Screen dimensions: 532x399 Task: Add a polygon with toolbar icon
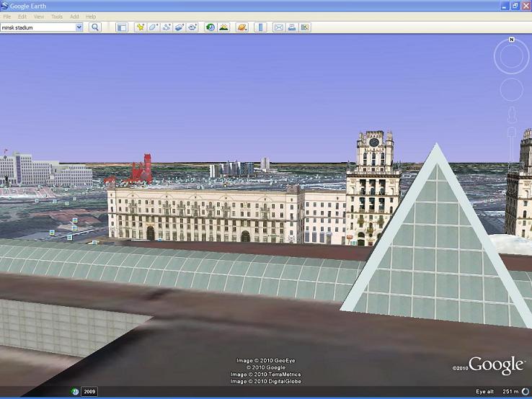pyautogui.click(x=154, y=27)
